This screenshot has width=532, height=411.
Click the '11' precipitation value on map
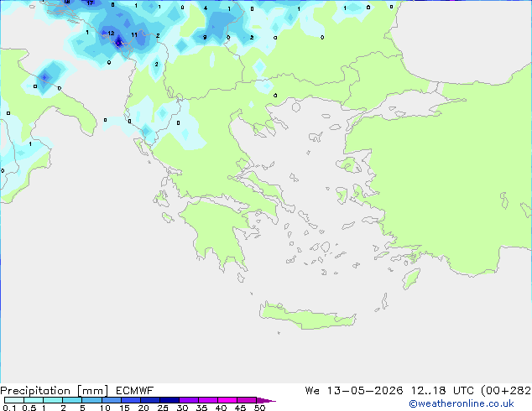point(134,34)
